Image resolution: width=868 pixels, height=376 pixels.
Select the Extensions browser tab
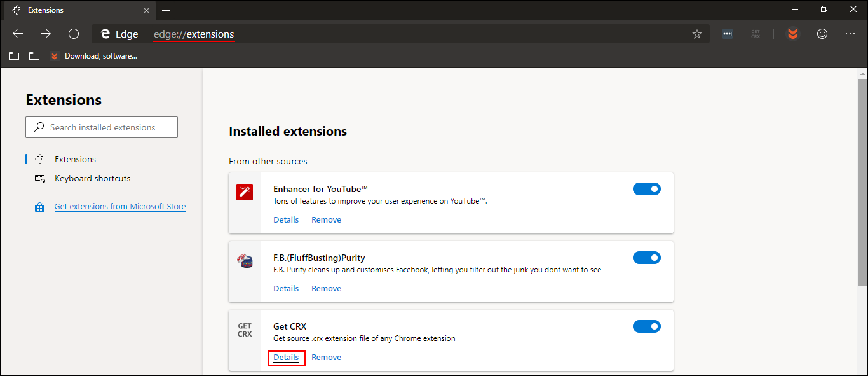click(78, 11)
